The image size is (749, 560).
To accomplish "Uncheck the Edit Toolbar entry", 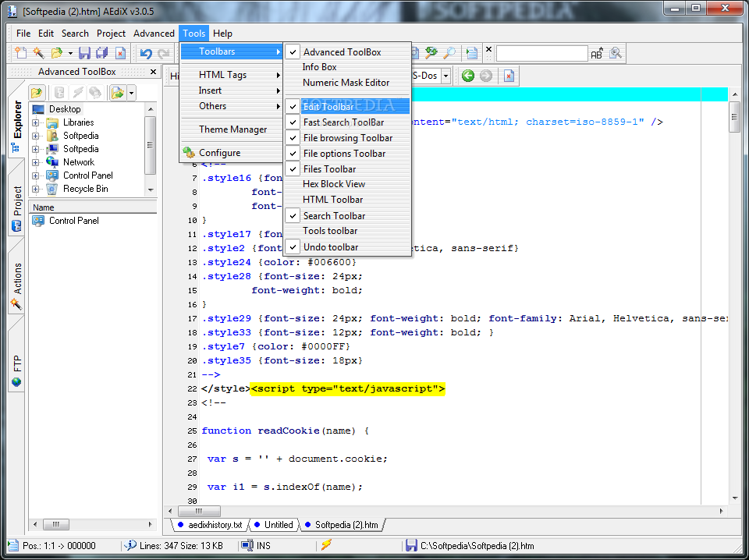I will [x=347, y=106].
